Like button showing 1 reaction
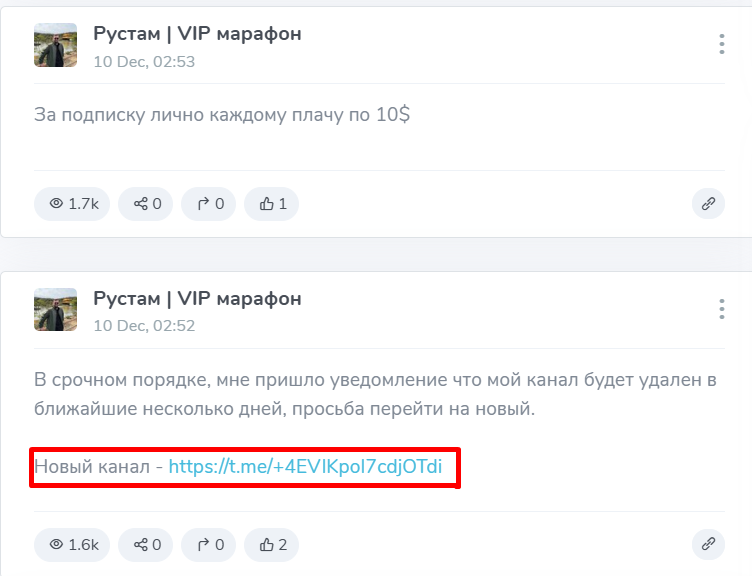 [272, 204]
